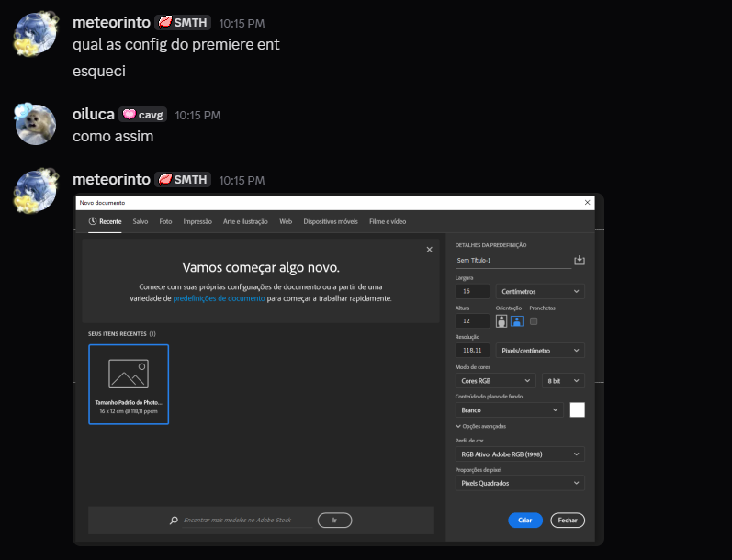Viewport: 732px width, 560px height.
Task: Click the Criar button
Action: pos(525,520)
